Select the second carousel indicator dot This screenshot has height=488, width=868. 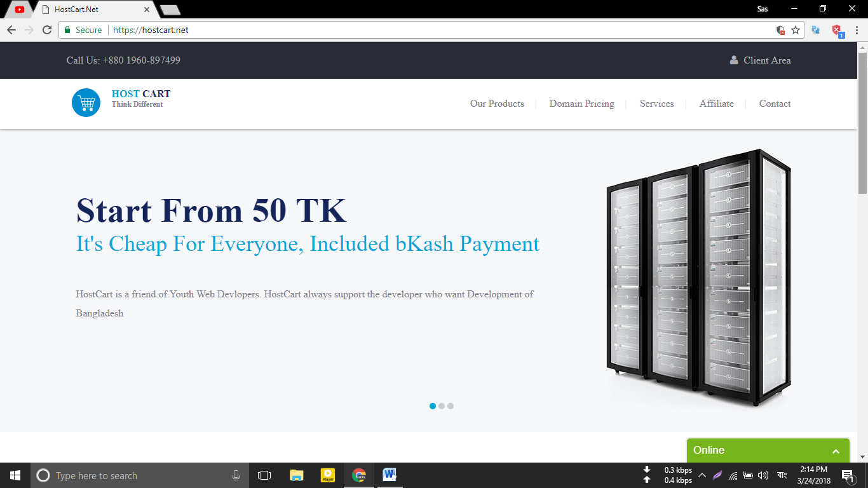(x=442, y=405)
